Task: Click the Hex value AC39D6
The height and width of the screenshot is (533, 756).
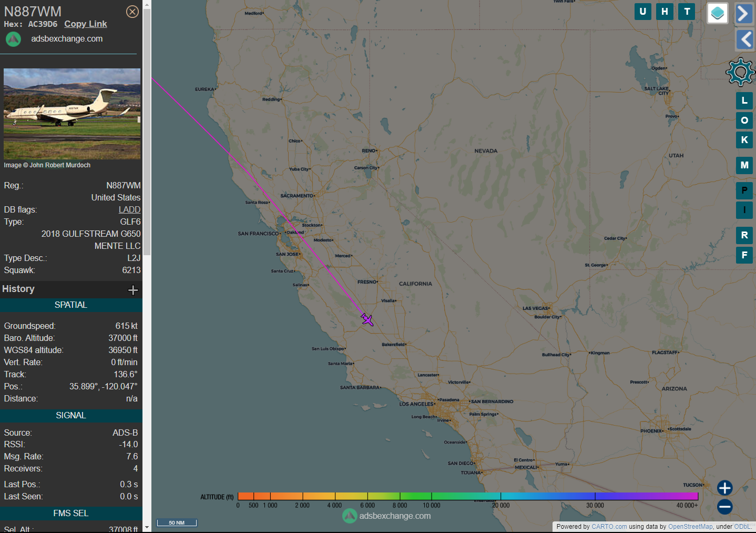Action: point(43,24)
